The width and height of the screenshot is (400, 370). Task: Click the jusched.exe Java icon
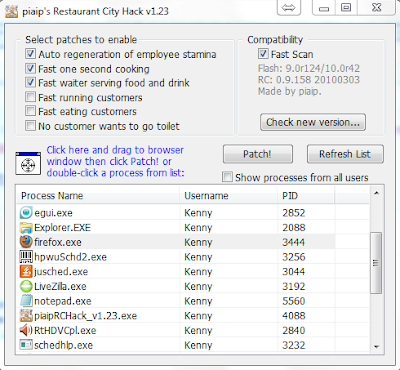point(26,271)
